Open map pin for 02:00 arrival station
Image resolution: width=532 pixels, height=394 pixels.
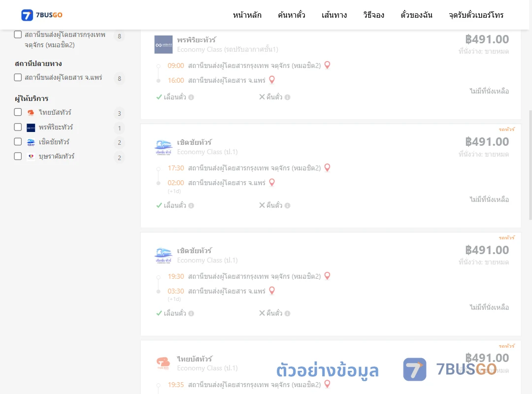pos(272,183)
